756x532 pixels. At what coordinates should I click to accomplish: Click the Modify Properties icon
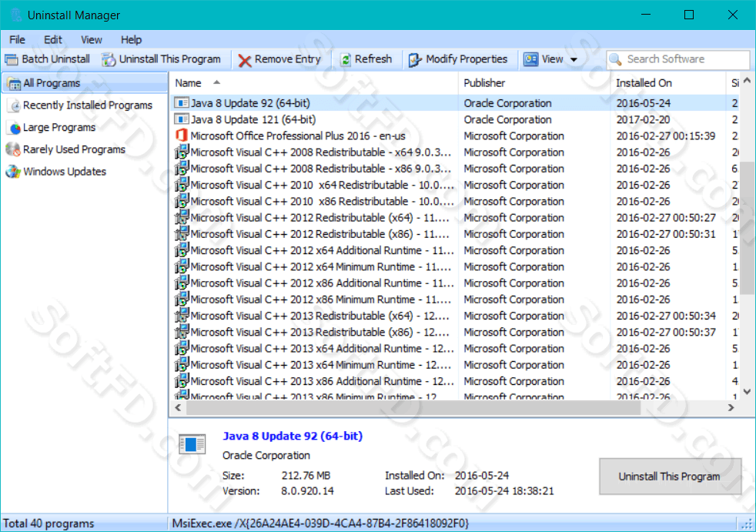click(x=415, y=60)
